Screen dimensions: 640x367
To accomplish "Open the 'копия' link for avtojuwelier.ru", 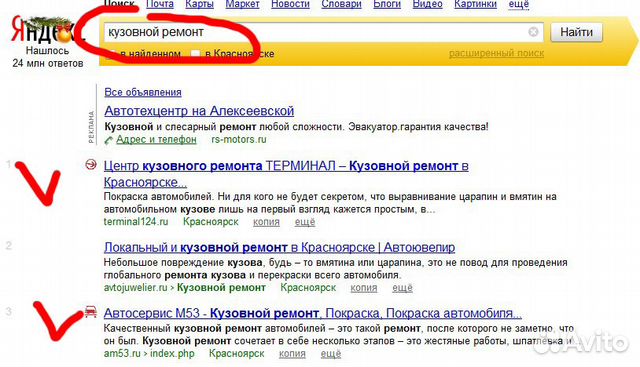I will [x=364, y=288].
